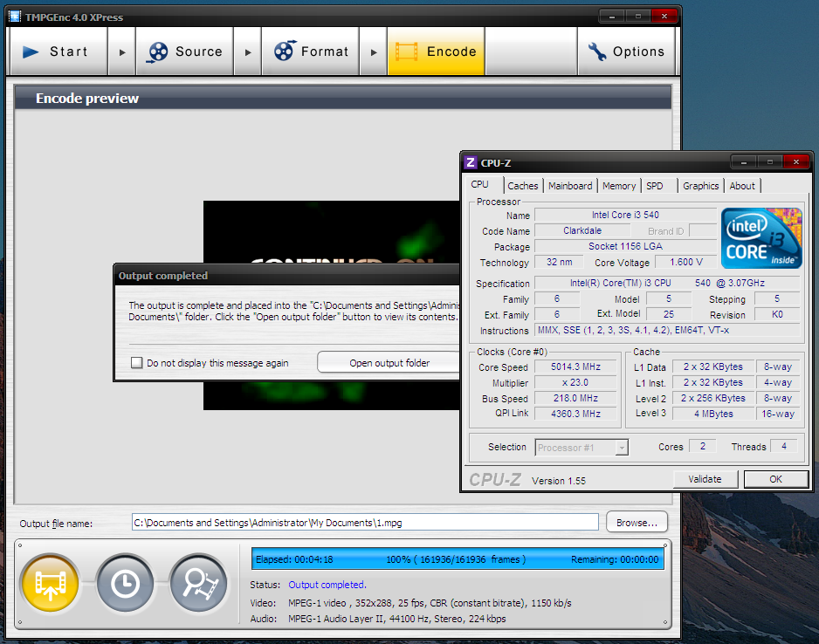
Task: Click the Browse... button for output file
Action: point(637,522)
